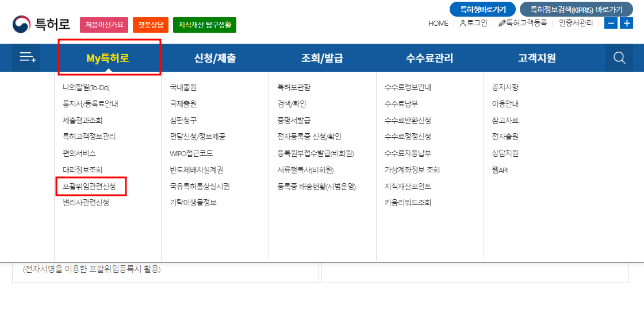644x321 pixels.
Task: Click the 로그인 link
Action: (474, 24)
